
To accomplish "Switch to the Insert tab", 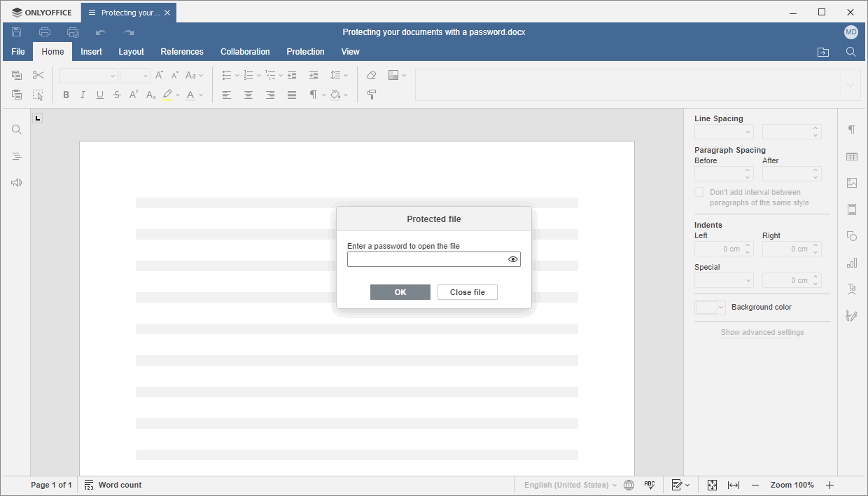I will 91,52.
